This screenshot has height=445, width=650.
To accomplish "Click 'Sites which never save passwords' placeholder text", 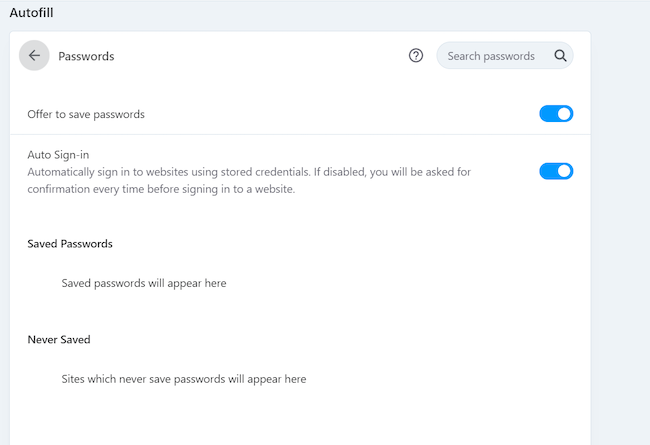I will click(x=184, y=379).
